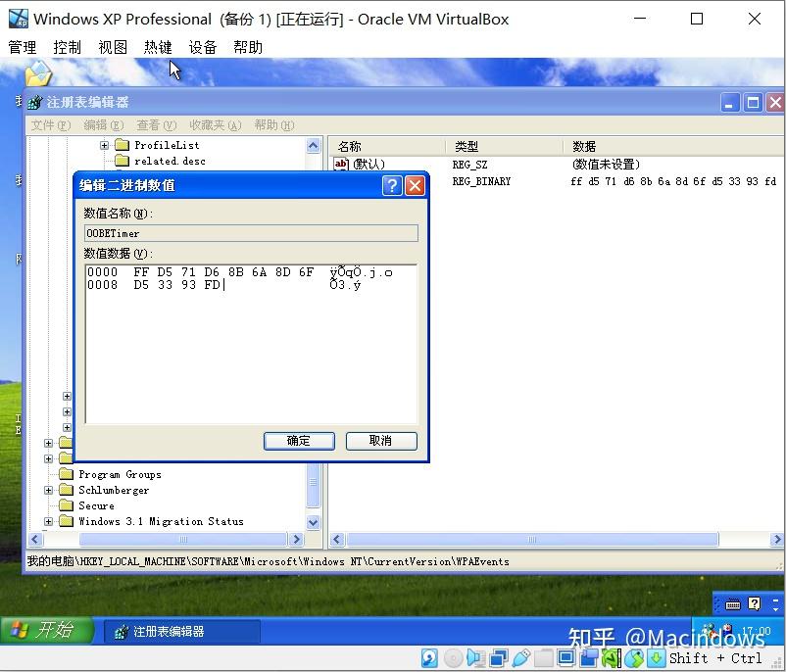Click the language bar keyboard icon
Screen dimensions: 786x672
[733, 604]
